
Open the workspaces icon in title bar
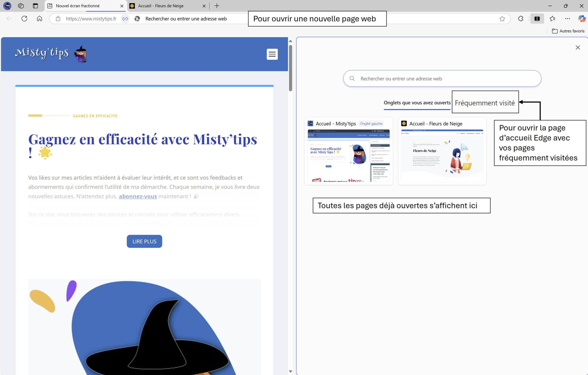click(21, 6)
